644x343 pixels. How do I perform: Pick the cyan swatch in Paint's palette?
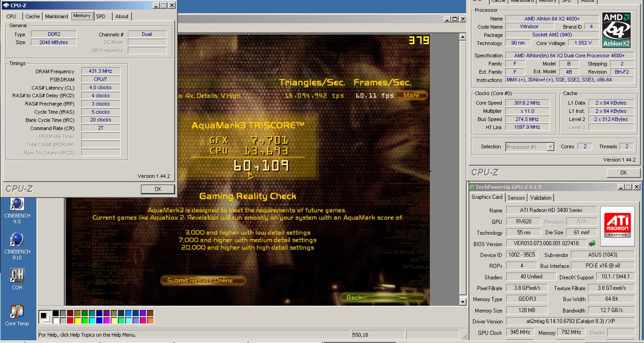pos(92,320)
